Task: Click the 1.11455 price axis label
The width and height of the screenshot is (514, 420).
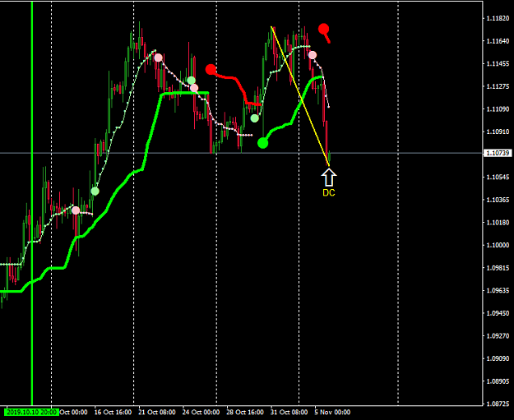Action: click(x=498, y=63)
